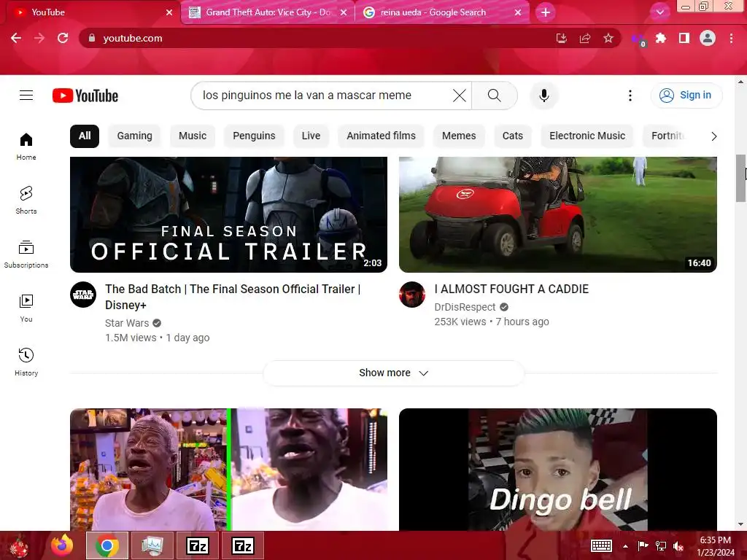Select the Cats filter chip
Viewport: 747px width, 560px height.
pyautogui.click(x=513, y=136)
